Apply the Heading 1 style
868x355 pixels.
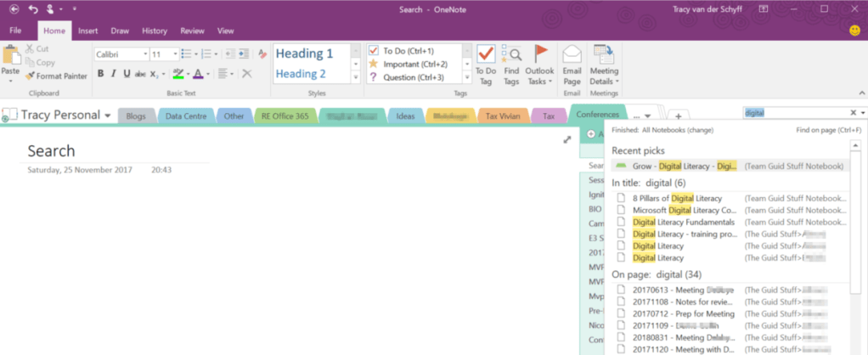(x=304, y=54)
